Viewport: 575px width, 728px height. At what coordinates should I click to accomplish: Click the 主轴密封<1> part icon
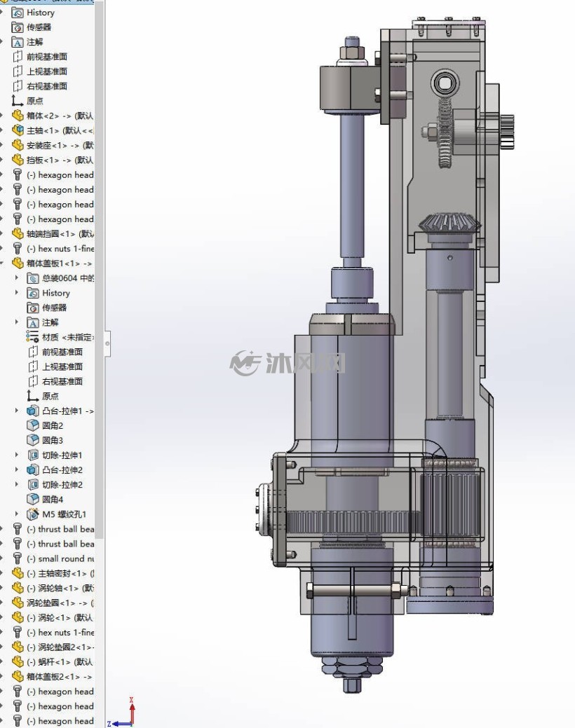pos(18,573)
